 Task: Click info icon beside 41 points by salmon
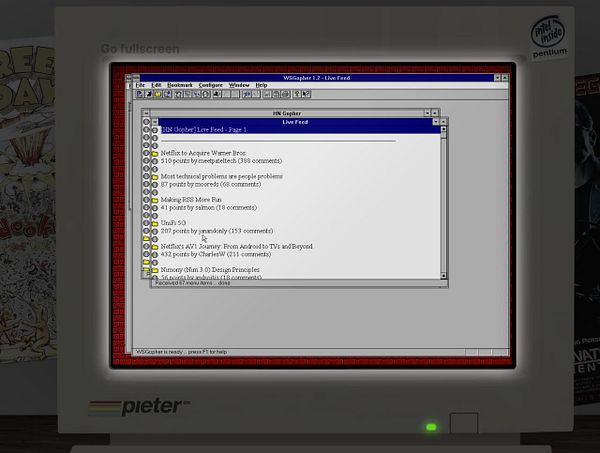155,208
